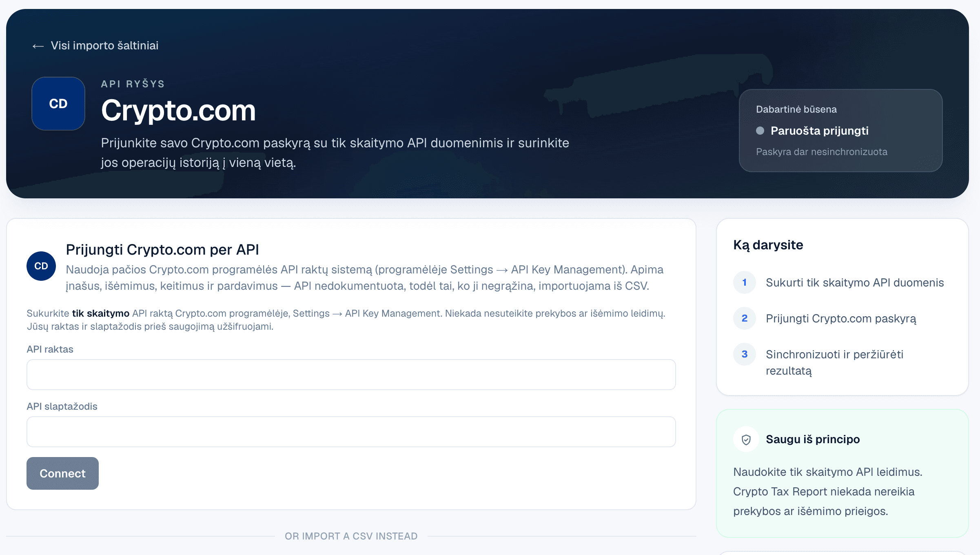Screen dimensions: 980x555
Task: Click the shield icon beside Saugu iš principo
Action: click(746, 440)
